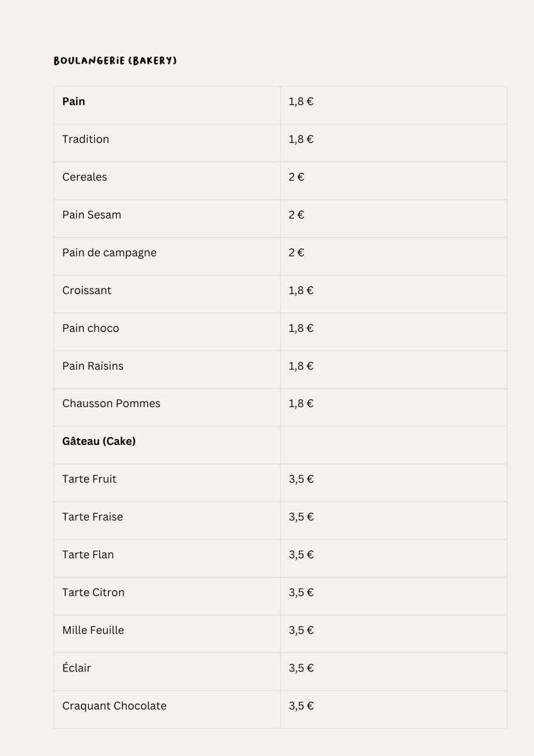Click the Tarte Fruit item
This screenshot has height=756, width=534.
click(x=90, y=479)
